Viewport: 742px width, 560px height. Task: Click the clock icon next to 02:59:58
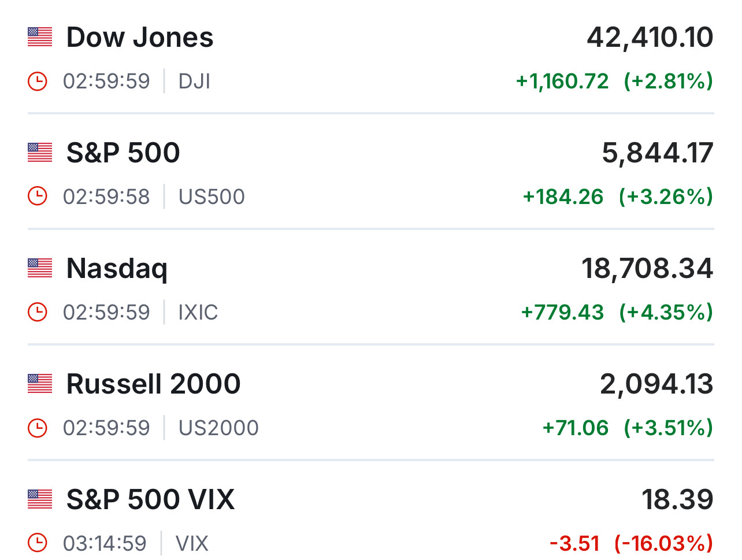click(38, 196)
